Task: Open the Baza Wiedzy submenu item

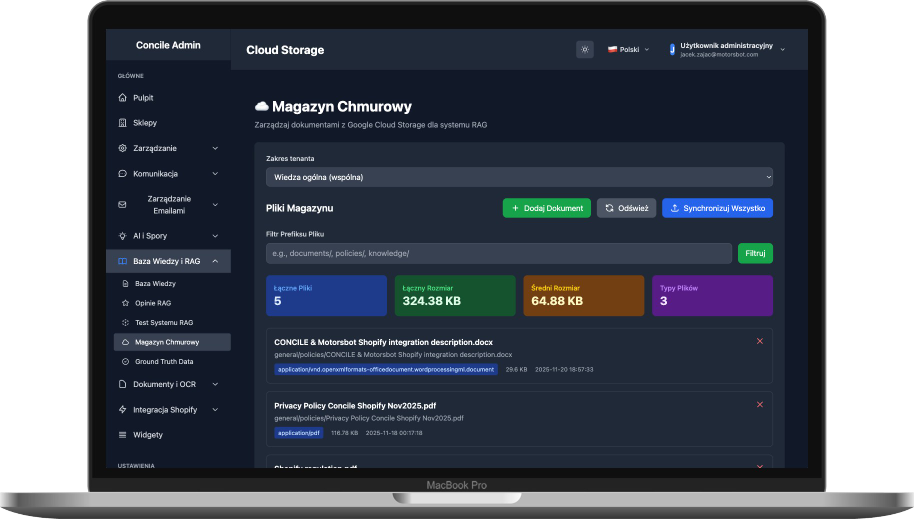Action: coord(155,284)
